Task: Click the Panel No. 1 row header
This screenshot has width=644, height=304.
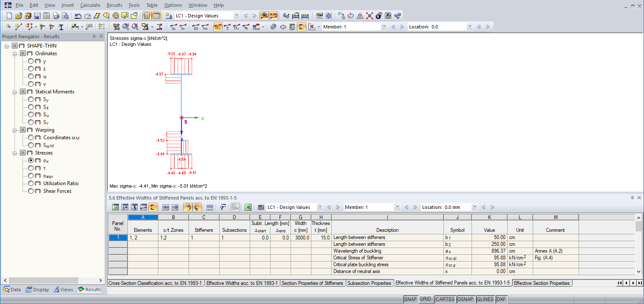Action: (x=118, y=237)
